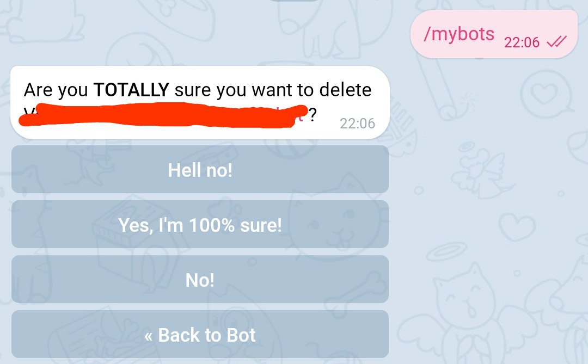Go back via "« Back to Bot"
This screenshot has height=364, width=588.
coord(200,334)
